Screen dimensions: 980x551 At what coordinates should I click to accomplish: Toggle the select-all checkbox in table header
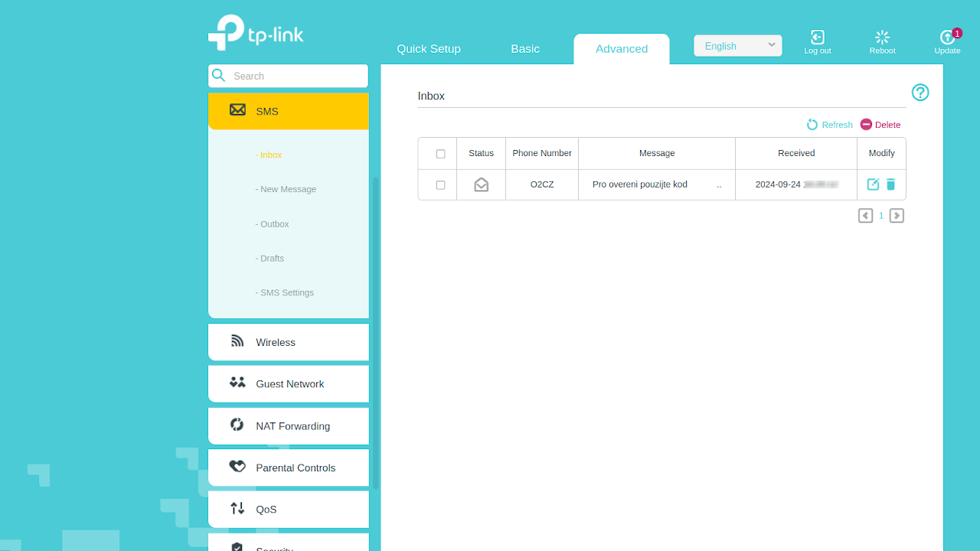coord(440,154)
